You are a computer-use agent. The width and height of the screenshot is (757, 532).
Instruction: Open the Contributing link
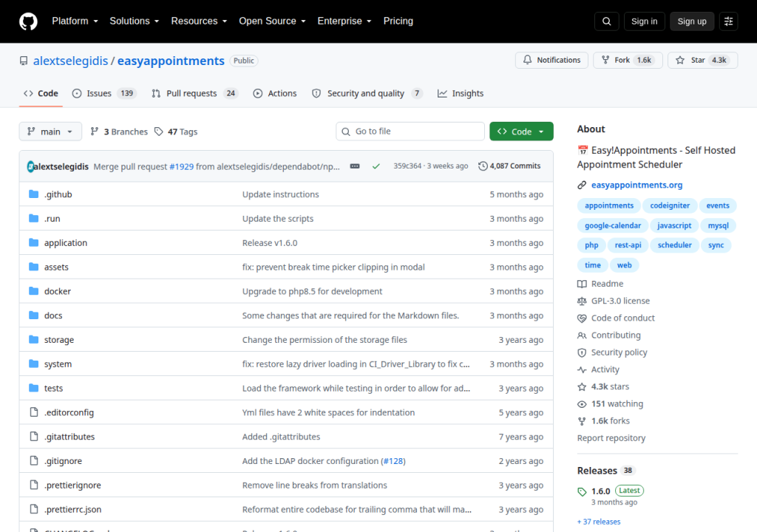[616, 335]
